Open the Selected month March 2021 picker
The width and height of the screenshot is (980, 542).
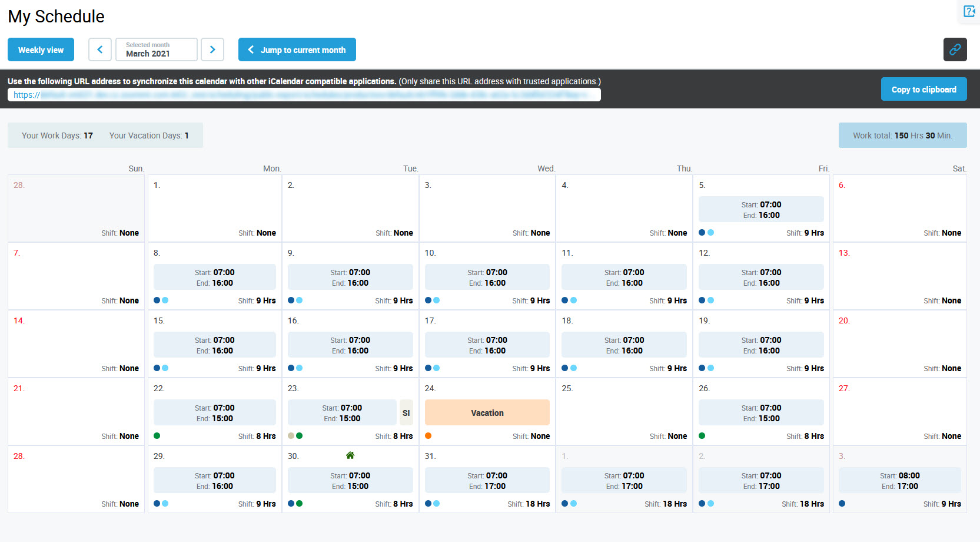click(x=157, y=49)
